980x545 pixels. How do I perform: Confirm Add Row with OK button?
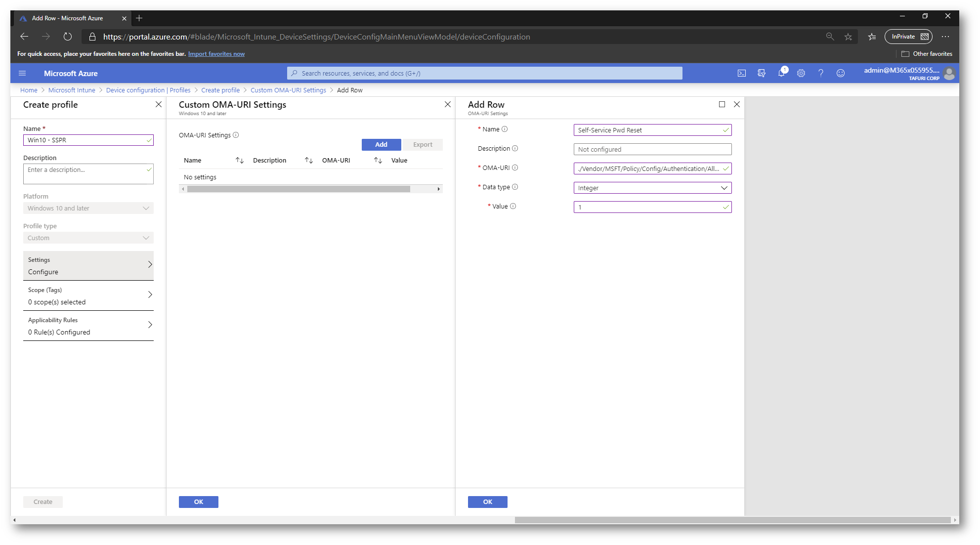click(x=488, y=502)
